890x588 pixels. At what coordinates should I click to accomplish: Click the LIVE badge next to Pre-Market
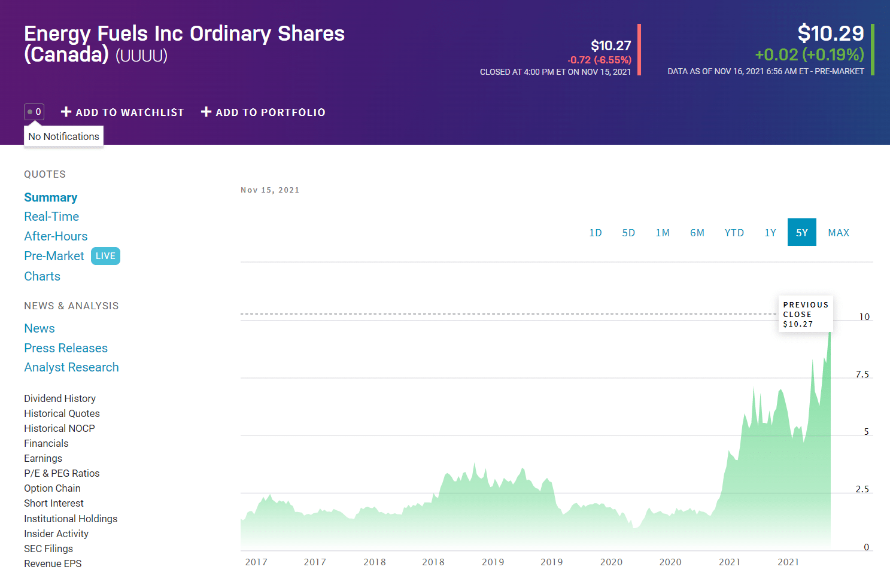(x=105, y=256)
